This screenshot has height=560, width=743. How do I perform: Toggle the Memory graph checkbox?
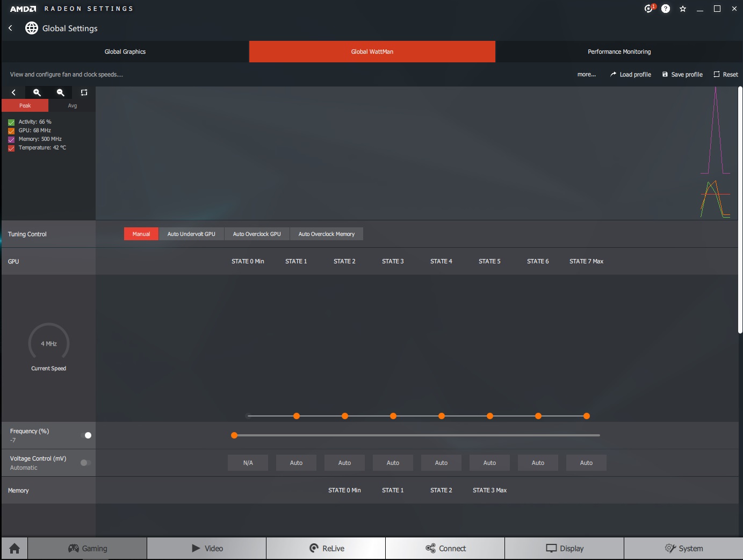(x=11, y=139)
